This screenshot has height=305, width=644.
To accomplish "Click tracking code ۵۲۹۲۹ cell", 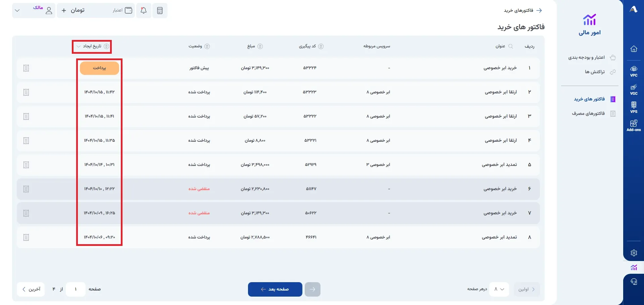I will pos(310,165).
